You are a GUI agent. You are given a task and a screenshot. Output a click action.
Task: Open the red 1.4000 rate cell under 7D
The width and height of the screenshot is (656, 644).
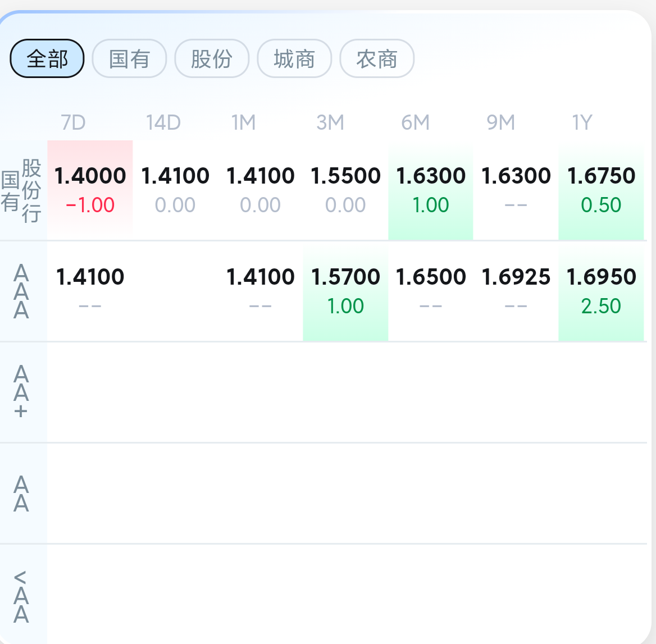[90, 190]
